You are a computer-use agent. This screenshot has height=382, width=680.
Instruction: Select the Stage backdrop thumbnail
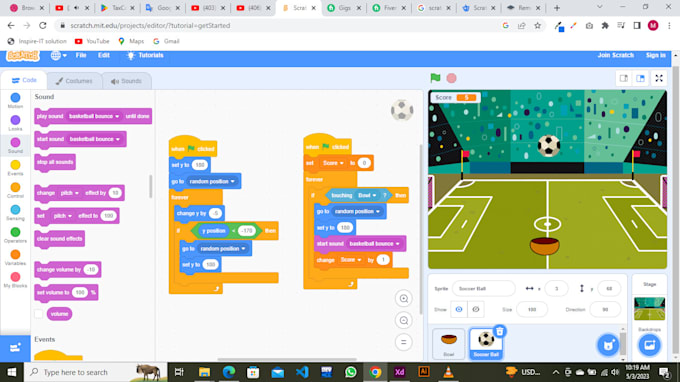click(649, 308)
